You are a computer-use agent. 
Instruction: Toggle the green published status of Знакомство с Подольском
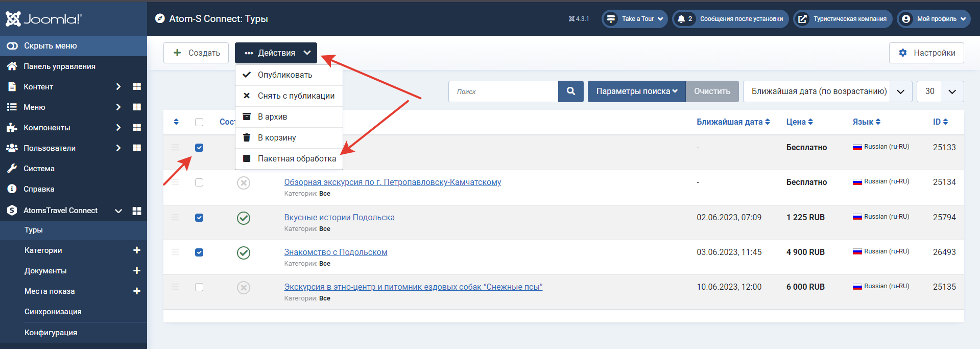point(244,253)
